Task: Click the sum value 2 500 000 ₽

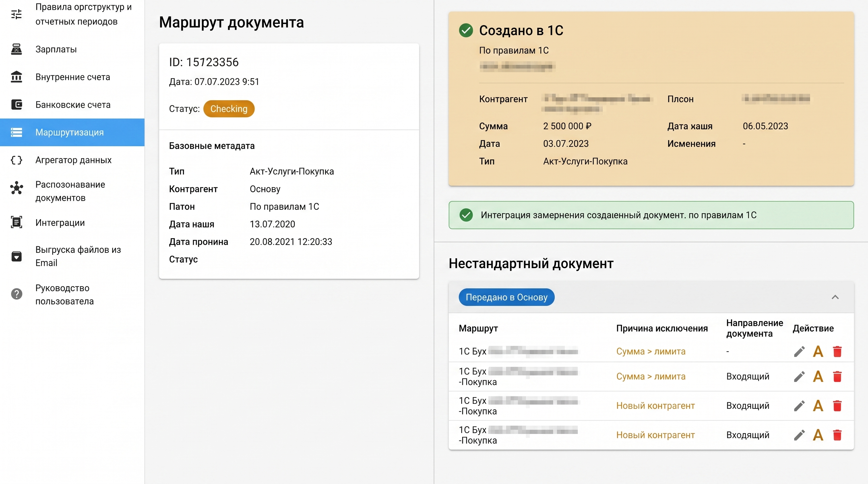Action: tap(567, 126)
